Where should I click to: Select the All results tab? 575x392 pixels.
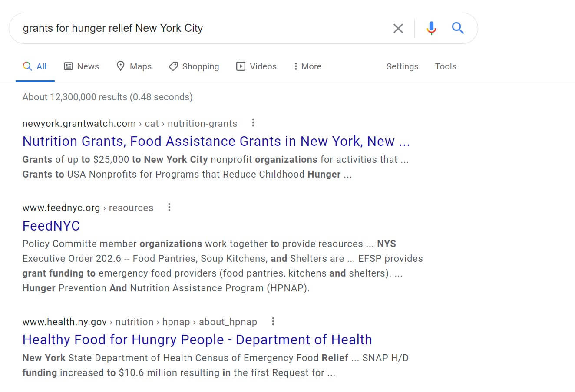pos(35,66)
